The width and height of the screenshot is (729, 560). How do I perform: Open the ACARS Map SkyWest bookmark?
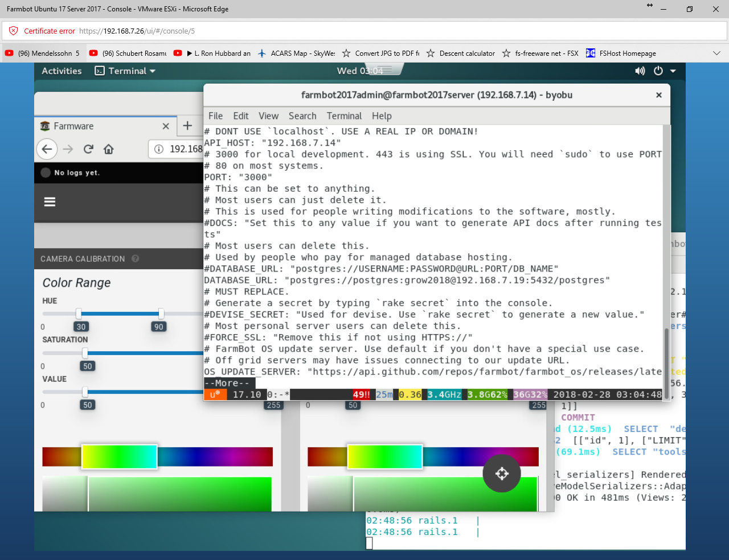296,53
